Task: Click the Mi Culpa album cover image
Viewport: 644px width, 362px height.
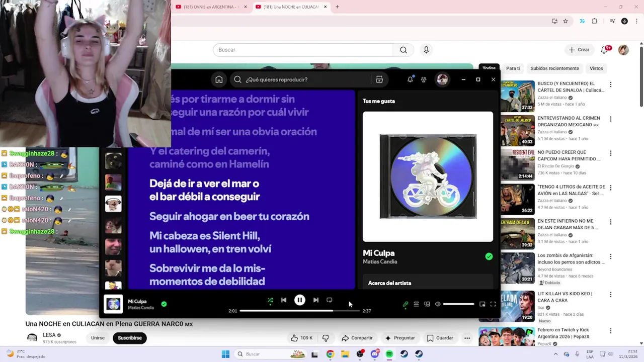Action: tap(428, 176)
